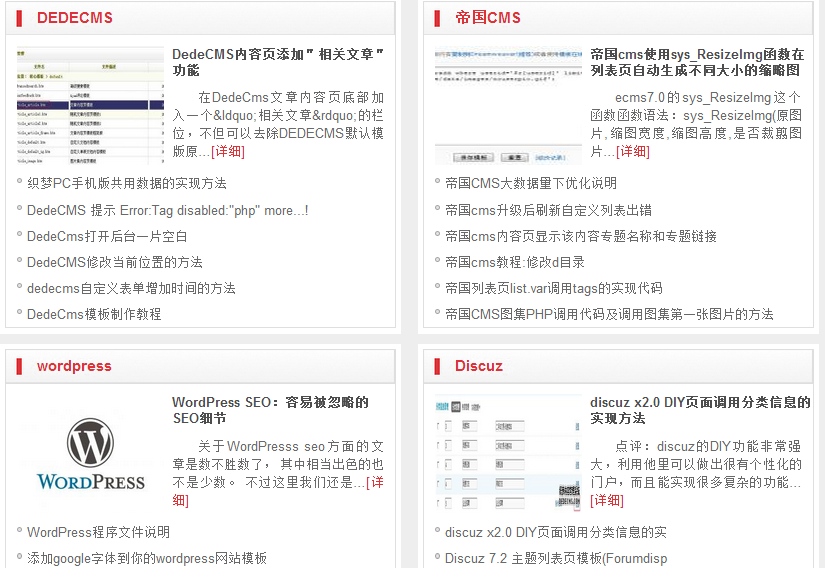This screenshot has height=568, width=825.
Task: Open discuz x2.0 DIY页面调用分类信息 title
Action: pos(700,410)
